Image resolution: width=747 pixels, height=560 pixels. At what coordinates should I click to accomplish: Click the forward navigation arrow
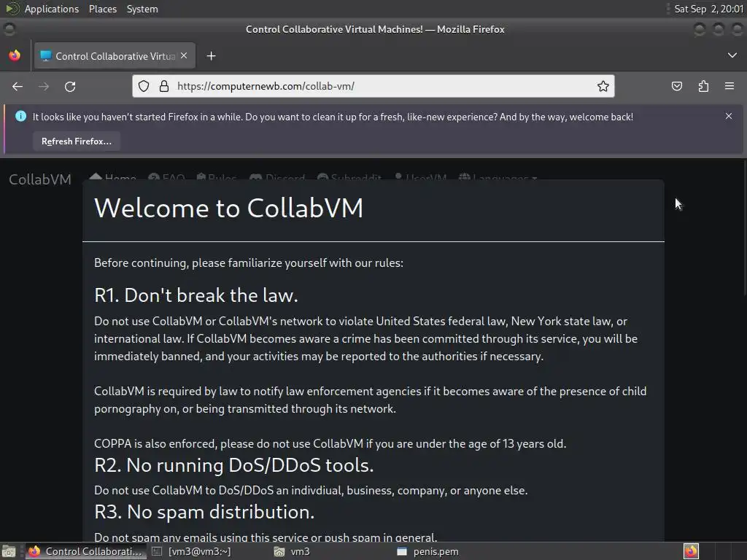44,86
